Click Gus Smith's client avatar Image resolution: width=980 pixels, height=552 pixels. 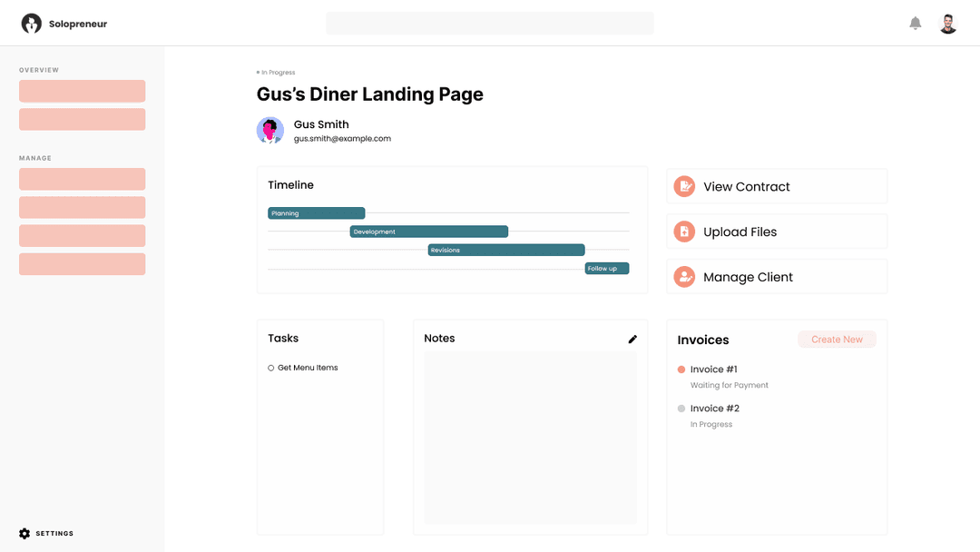270,131
